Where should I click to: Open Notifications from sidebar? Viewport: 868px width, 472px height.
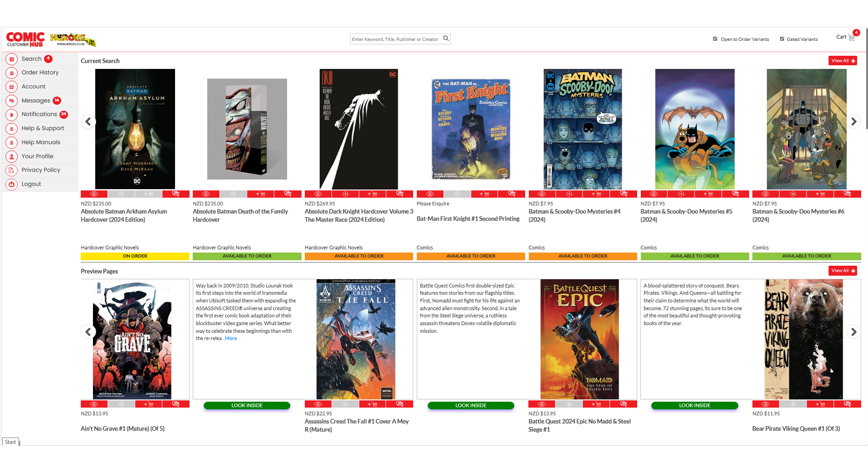[40, 114]
